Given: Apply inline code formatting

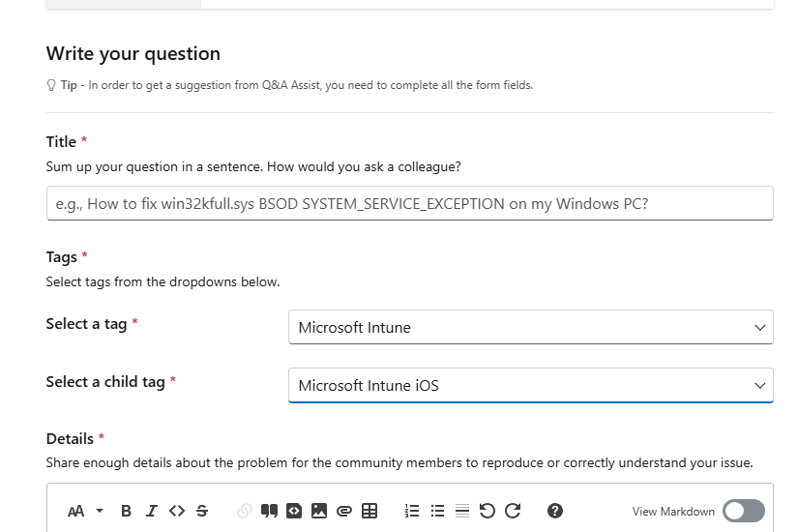Looking at the screenshot, I should pyautogui.click(x=177, y=511).
